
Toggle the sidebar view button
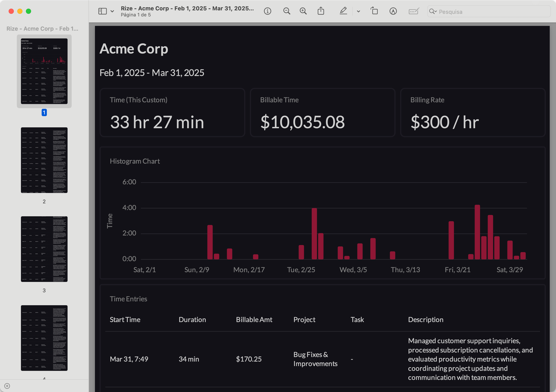click(103, 11)
